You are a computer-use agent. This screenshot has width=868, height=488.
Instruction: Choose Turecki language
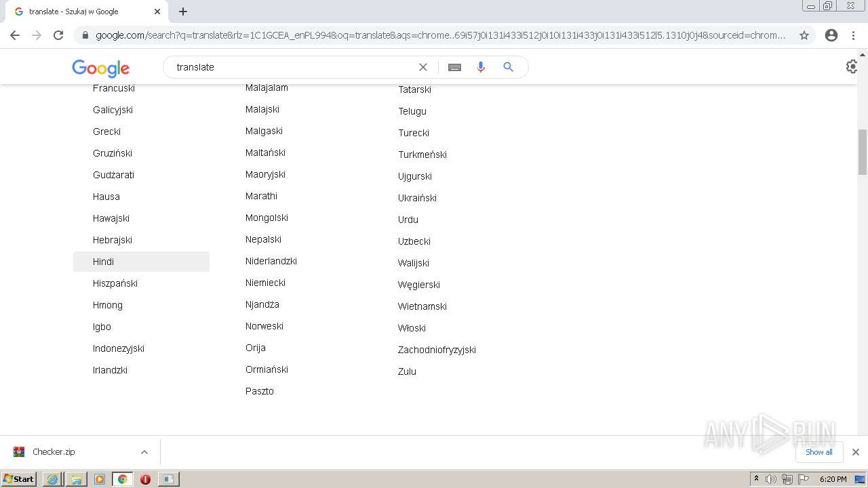pos(414,133)
